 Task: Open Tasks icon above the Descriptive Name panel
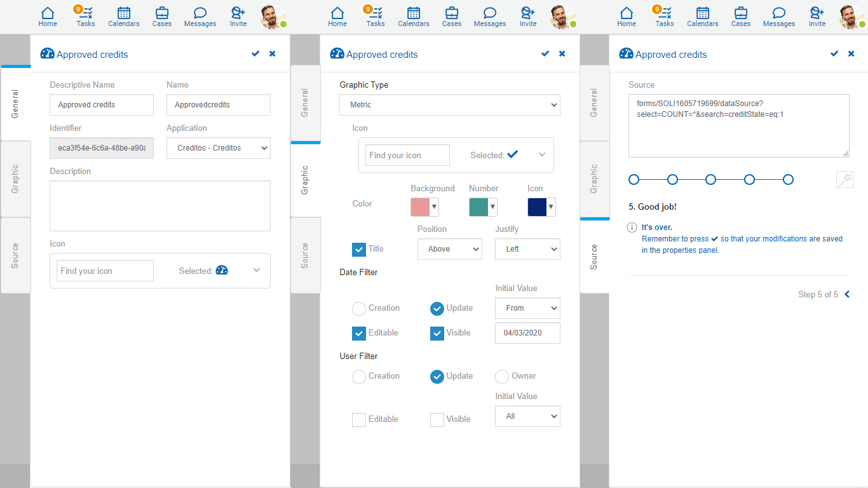(86, 17)
